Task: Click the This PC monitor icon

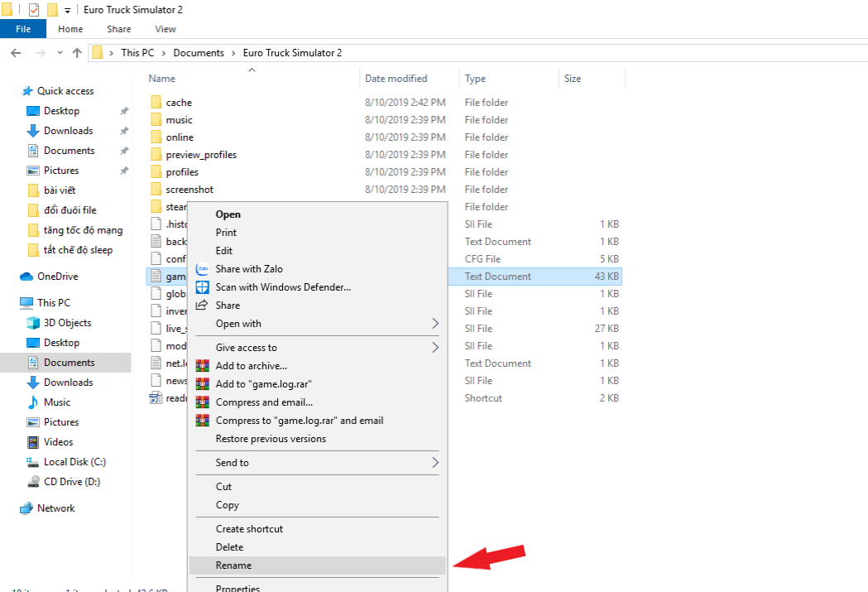Action: (26, 302)
